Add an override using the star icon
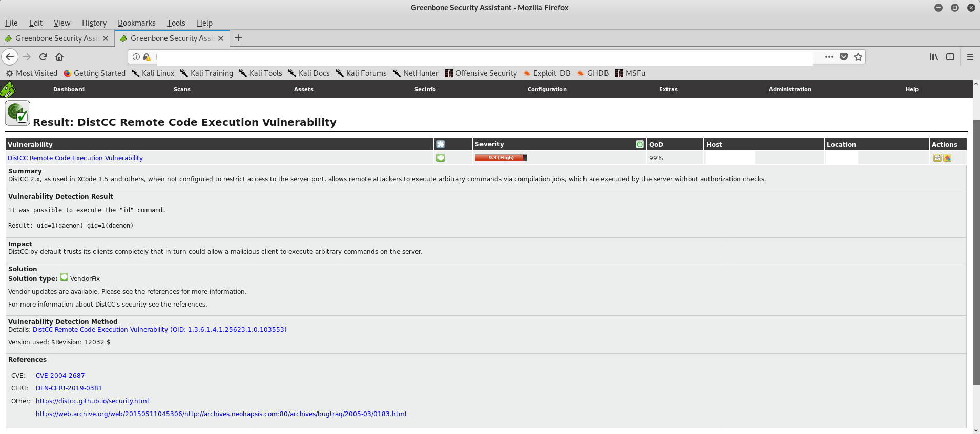This screenshot has width=980, height=434. pos(947,158)
